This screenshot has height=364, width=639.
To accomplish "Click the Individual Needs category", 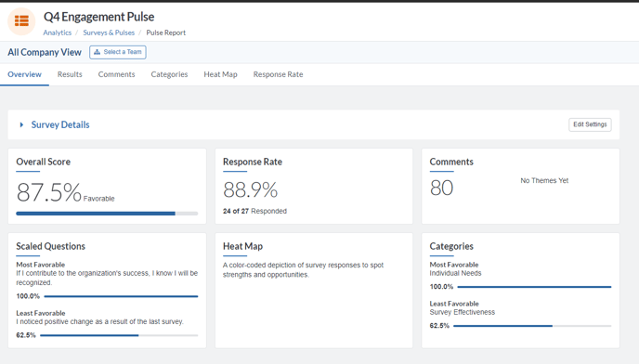I will pos(455,273).
